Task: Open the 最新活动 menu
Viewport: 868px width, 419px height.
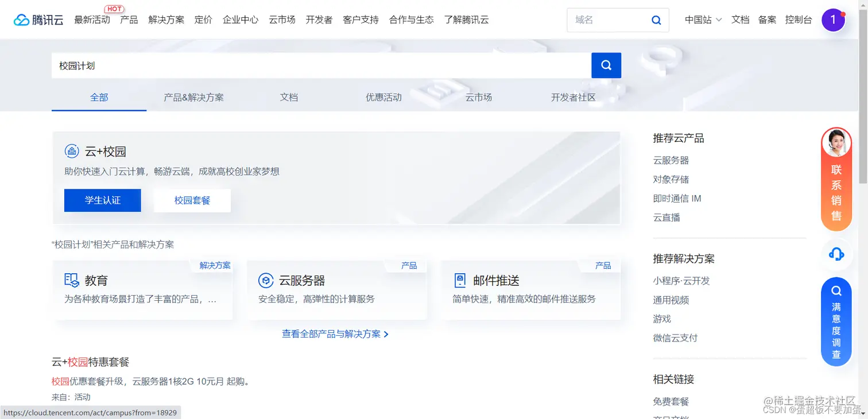Action: pyautogui.click(x=92, y=20)
